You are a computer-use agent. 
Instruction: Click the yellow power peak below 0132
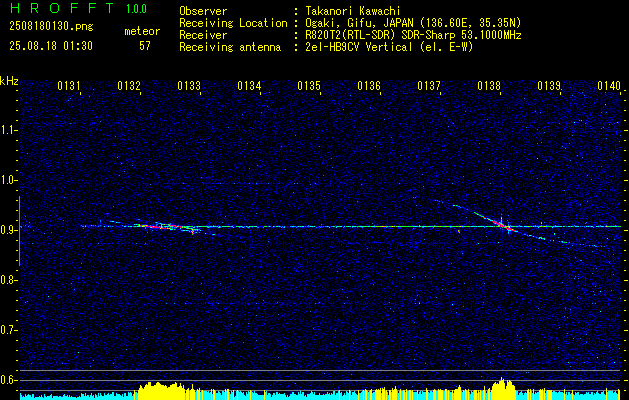(x=160, y=391)
